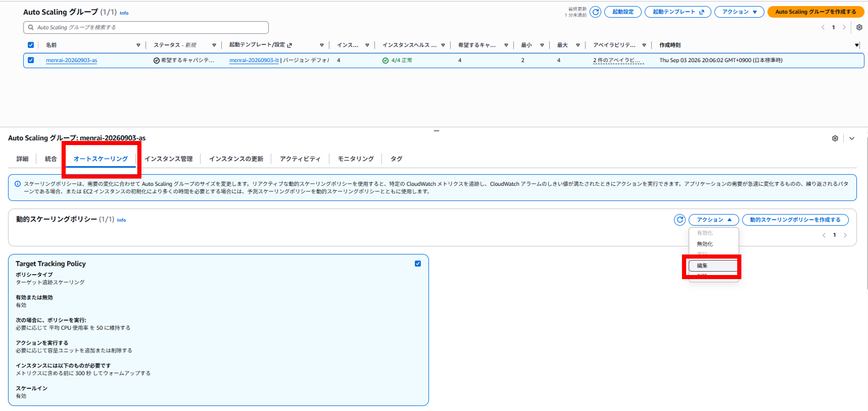Screen dimensions: 868x411
Task: Refresh the Auto Scaling groups list
Action: click(x=595, y=12)
